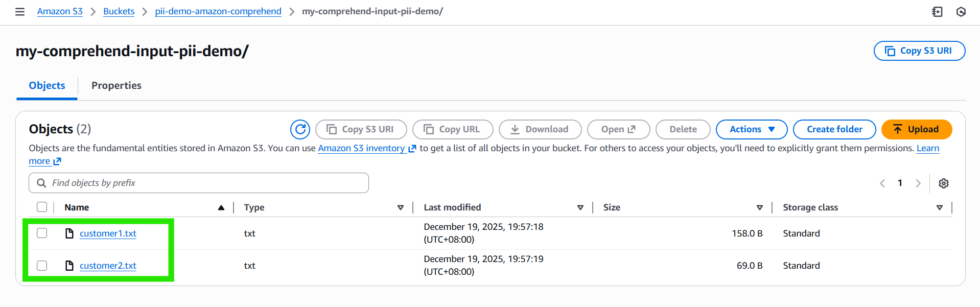Click the CloudShell icon in the top bar
980x307 pixels.
pos(937,11)
